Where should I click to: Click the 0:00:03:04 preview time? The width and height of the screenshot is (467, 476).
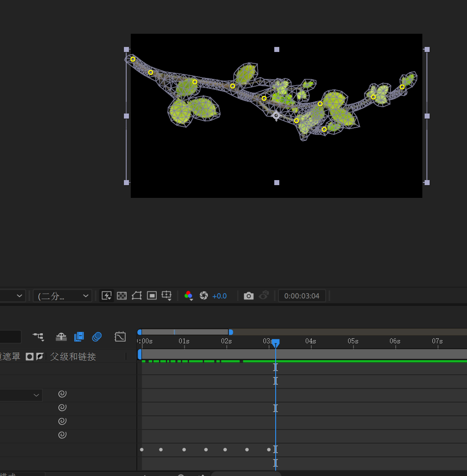(x=302, y=296)
